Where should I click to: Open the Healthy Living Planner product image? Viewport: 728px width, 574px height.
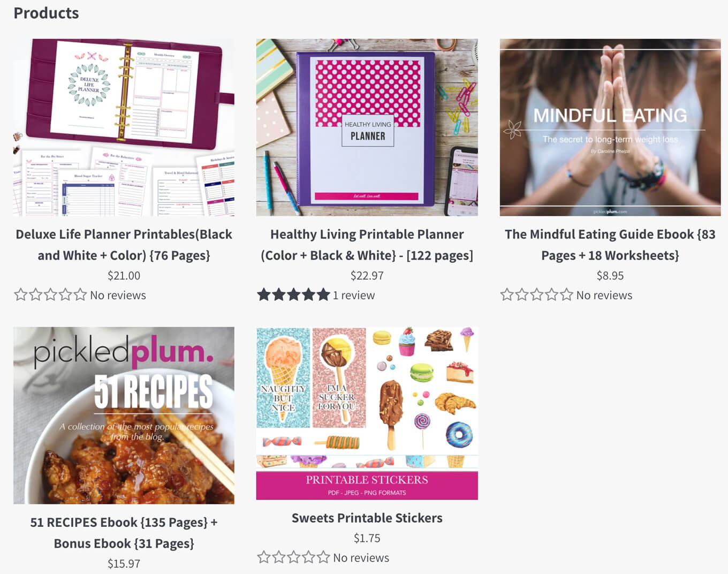[x=367, y=127]
